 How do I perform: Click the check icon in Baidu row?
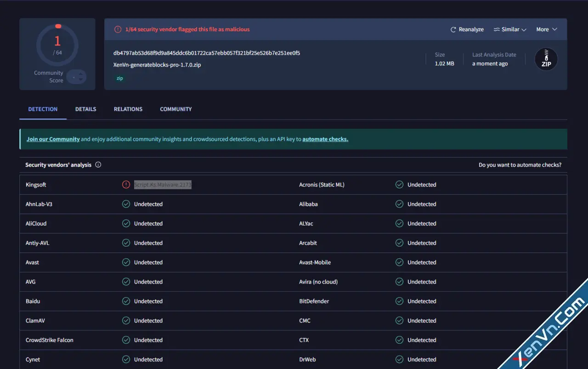[x=126, y=301]
